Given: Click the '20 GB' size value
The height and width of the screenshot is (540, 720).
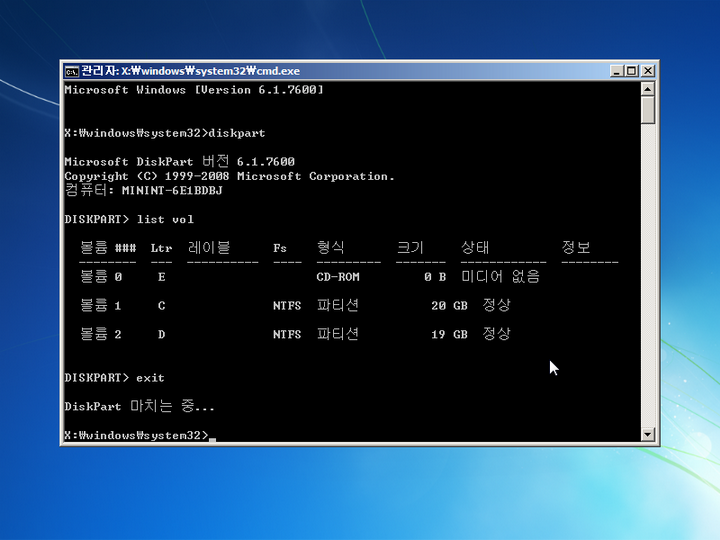Looking at the screenshot, I should click(x=449, y=306).
